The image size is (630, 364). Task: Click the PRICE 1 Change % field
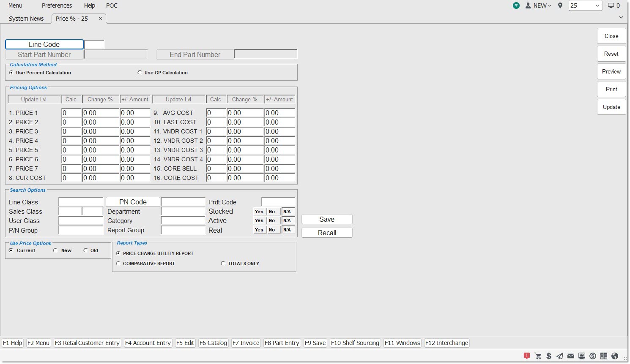pyautogui.click(x=101, y=113)
